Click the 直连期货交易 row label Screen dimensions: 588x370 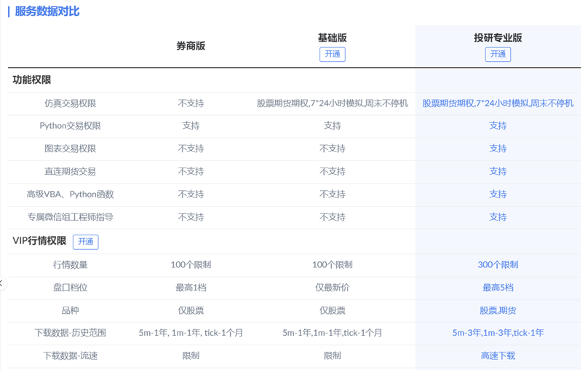(70, 171)
